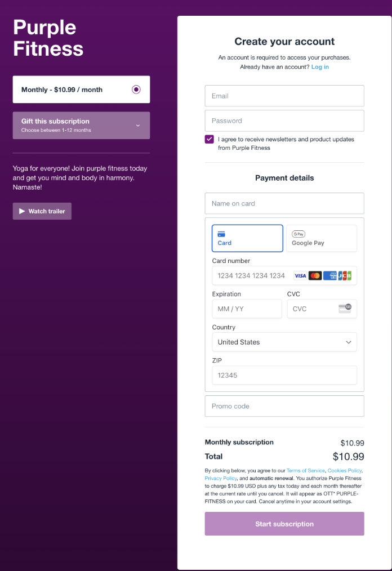Select the American Express icon

click(x=329, y=276)
